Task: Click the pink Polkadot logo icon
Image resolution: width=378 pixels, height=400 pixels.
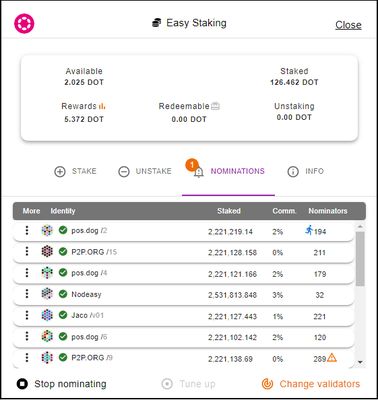Action: (24, 23)
